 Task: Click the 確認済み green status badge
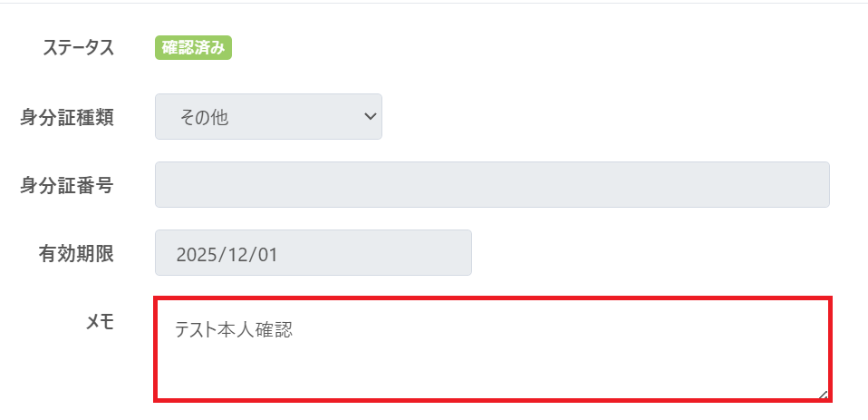(193, 48)
